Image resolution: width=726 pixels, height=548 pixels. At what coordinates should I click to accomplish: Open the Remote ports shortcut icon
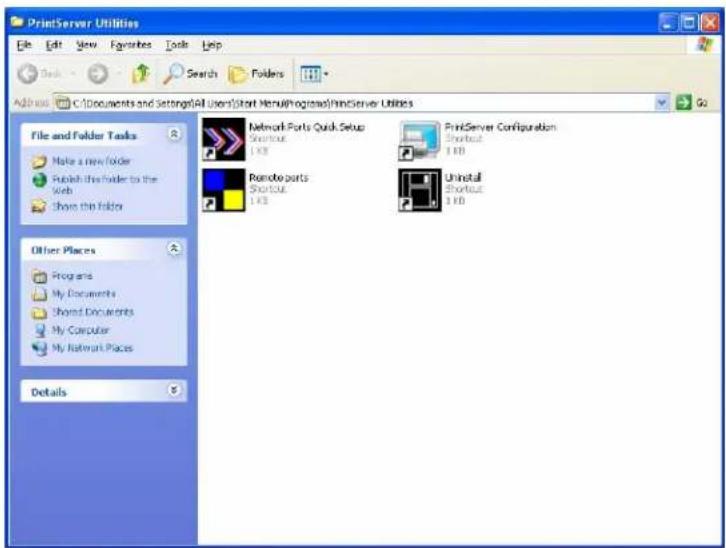click(x=224, y=190)
